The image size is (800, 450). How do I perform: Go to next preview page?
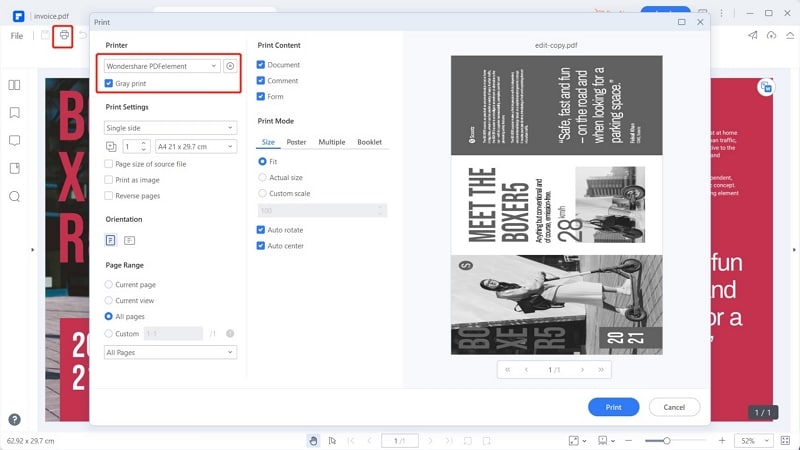(582, 369)
